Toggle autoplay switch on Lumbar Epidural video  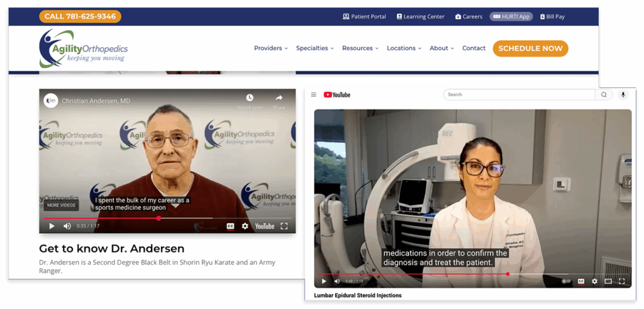pyautogui.click(x=566, y=281)
